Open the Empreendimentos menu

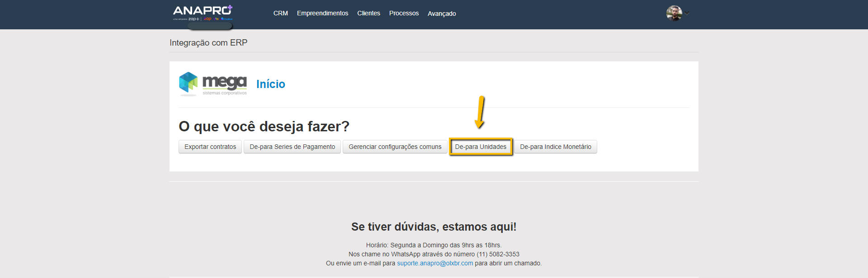coord(322,14)
